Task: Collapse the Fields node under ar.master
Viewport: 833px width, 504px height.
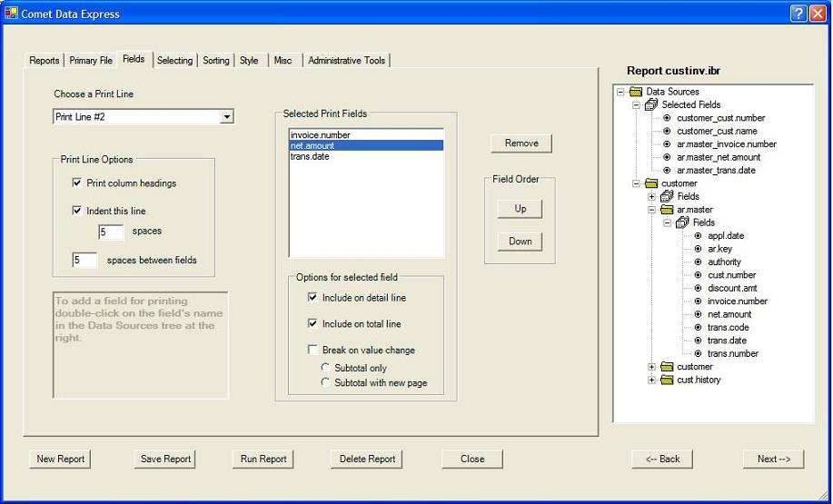Action: coord(668,223)
